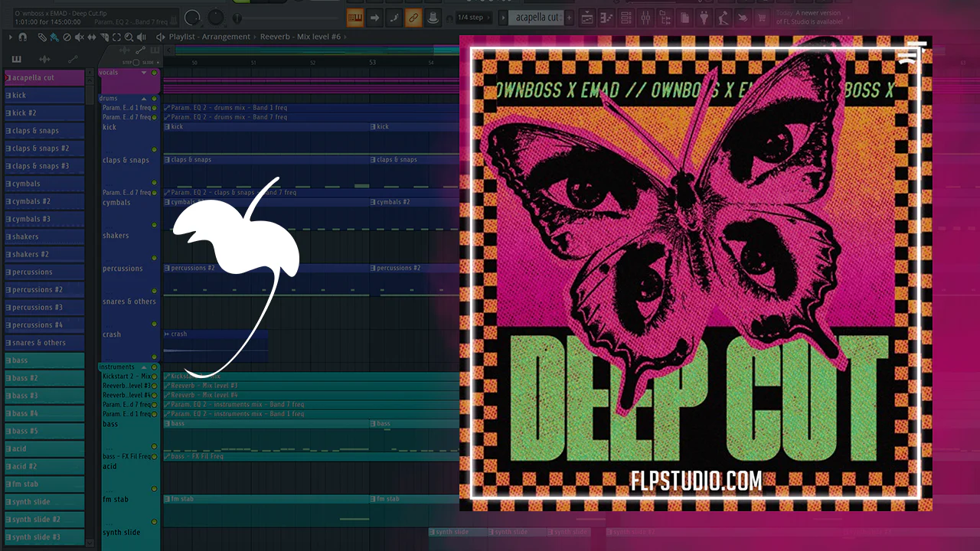The width and height of the screenshot is (980, 551).
Task: Click the playlist speaker icon beside Playlist title
Action: 160,37
